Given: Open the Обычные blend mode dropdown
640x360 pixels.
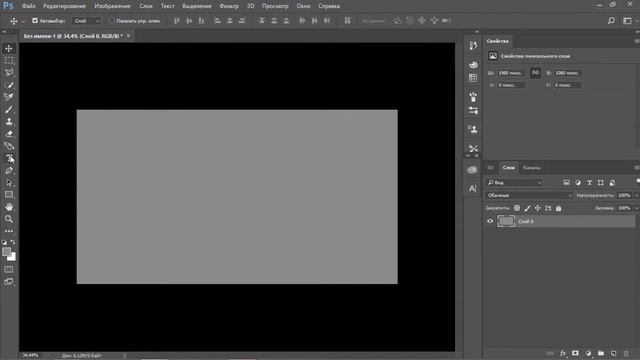Looking at the screenshot, I should [529, 195].
